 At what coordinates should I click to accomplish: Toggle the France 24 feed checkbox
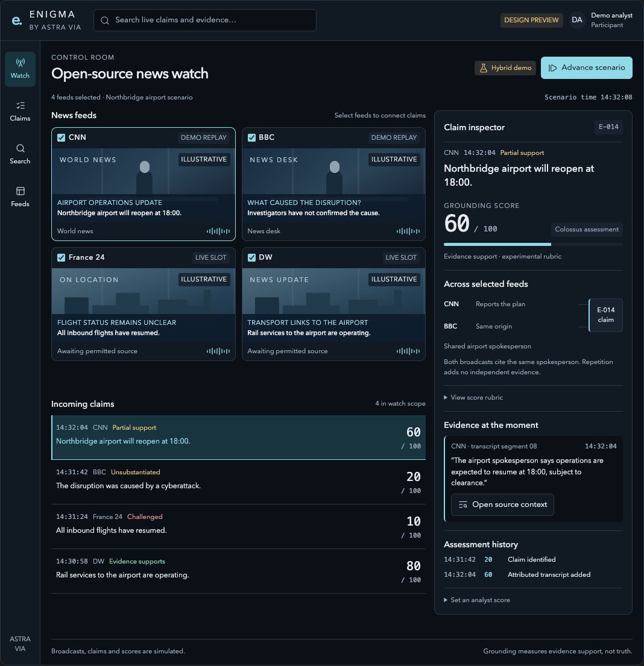tap(62, 257)
